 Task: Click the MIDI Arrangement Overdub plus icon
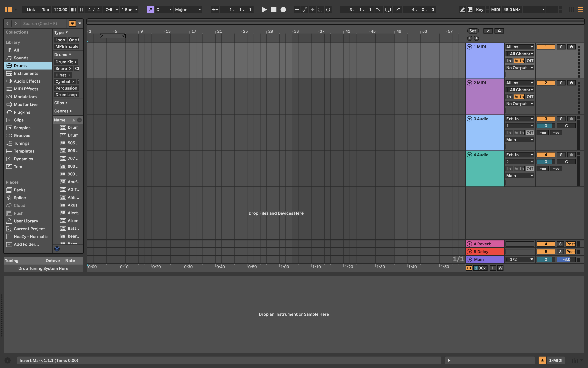coord(297,9)
